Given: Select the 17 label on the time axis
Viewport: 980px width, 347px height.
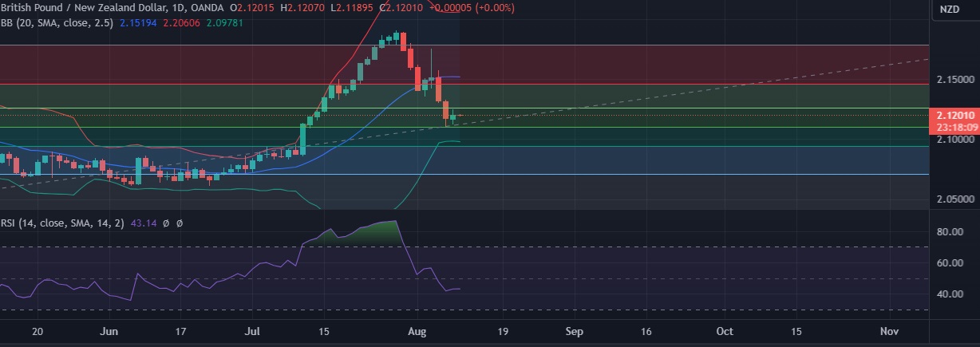Looking at the screenshot, I should coord(181,330).
